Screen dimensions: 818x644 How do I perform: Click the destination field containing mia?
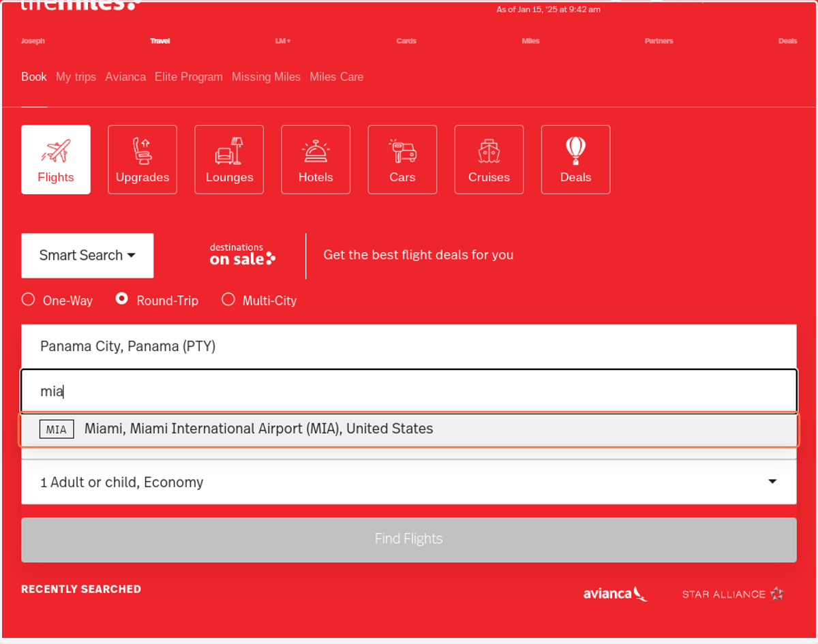409,391
